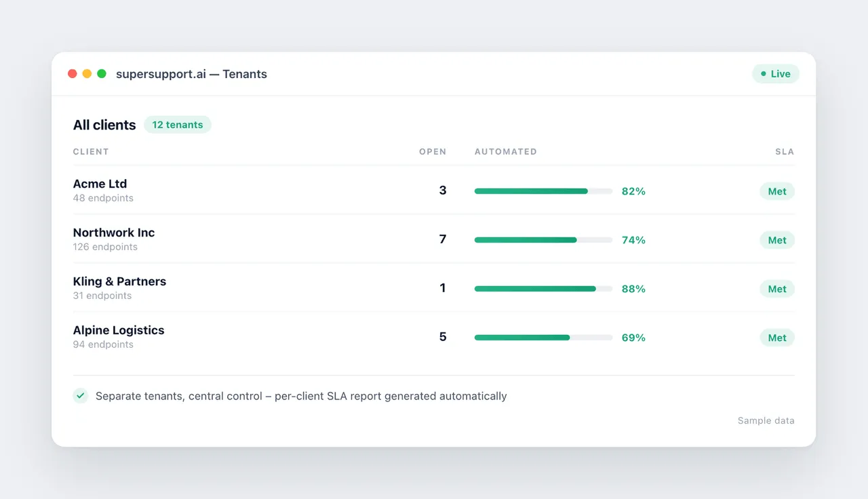This screenshot has width=868, height=499.
Task: Click the AUTOMATED column header
Action: point(506,152)
